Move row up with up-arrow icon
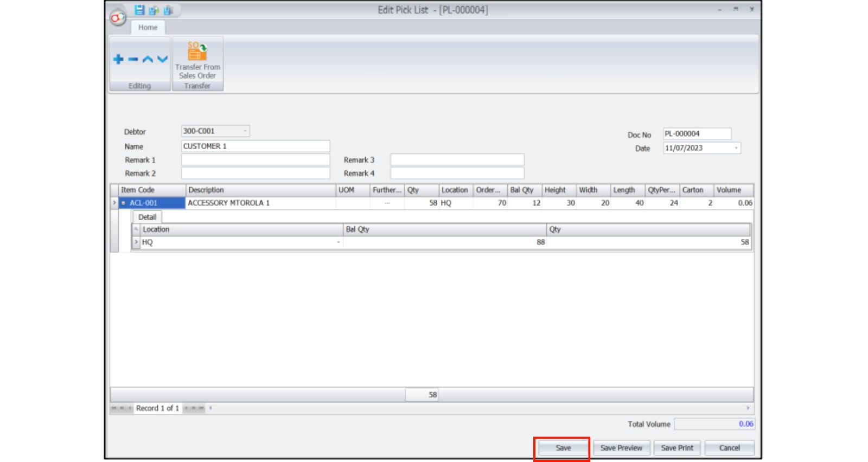This screenshot has width=868, height=462. (148, 59)
